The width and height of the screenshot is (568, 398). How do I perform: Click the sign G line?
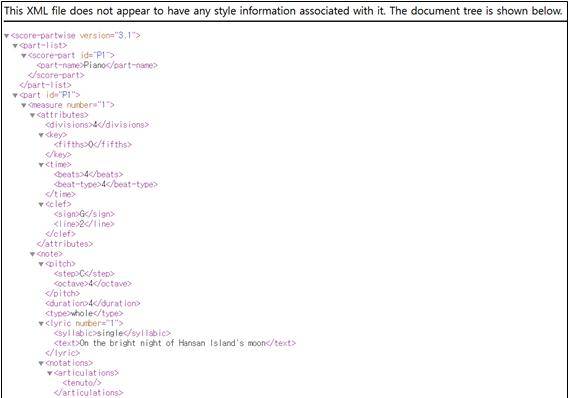(84, 214)
